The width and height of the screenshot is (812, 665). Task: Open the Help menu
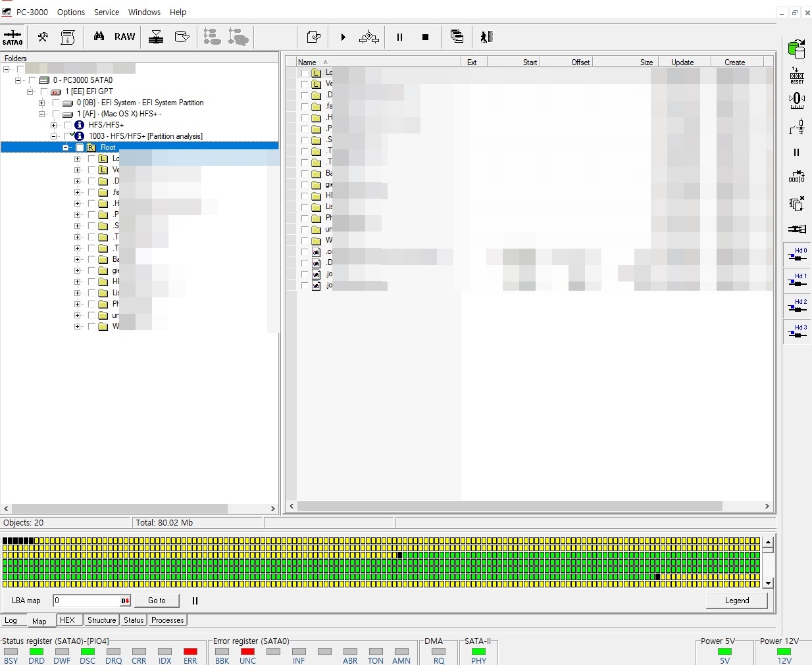(x=178, y=12)
